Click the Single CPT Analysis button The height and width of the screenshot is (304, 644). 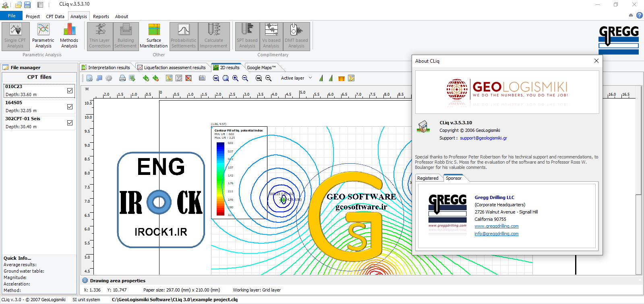pyautogui.click(x=15, y=36)
